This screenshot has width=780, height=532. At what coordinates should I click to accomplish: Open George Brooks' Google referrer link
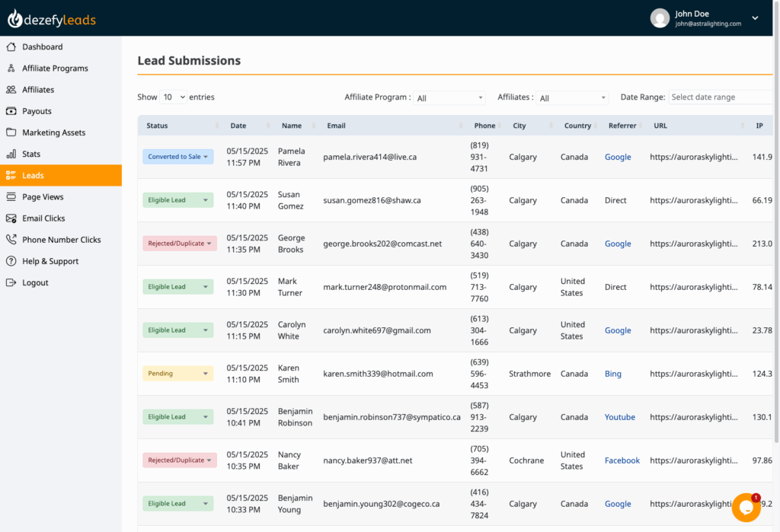tap(618, 243)
